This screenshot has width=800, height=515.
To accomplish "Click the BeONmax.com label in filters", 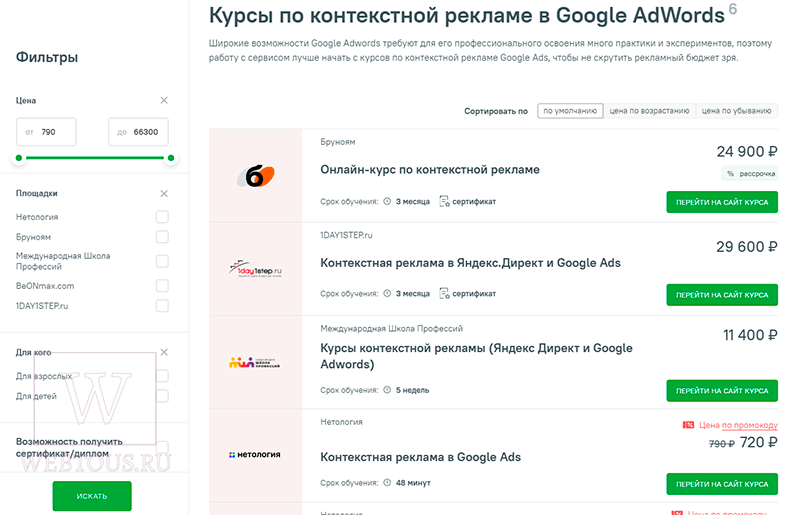I will coord(45,286).
